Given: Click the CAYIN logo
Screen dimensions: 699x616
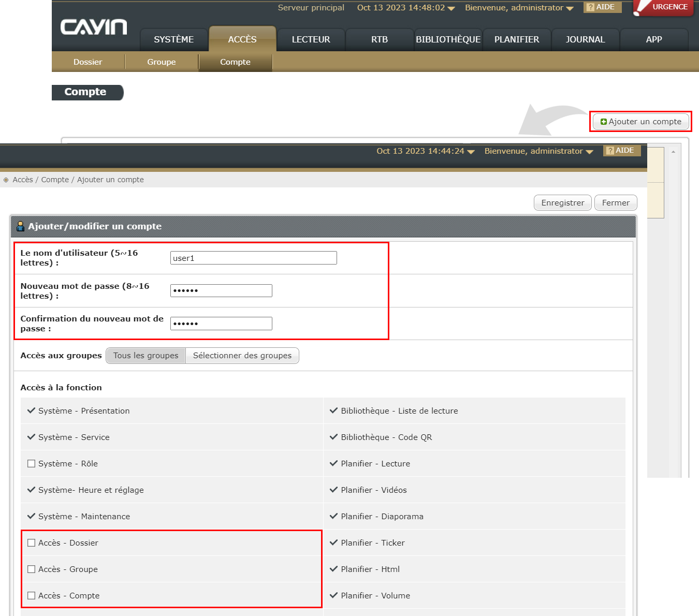Looking at the screenshot, I should [x=94, y=27].
